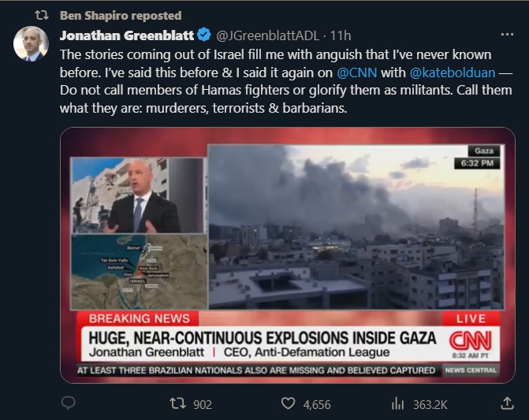Click the share upload icon

click(507, 403)
